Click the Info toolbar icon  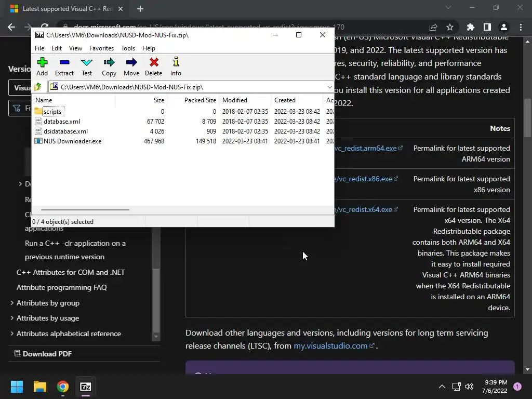pyautogui.click(x=176, y=66)
